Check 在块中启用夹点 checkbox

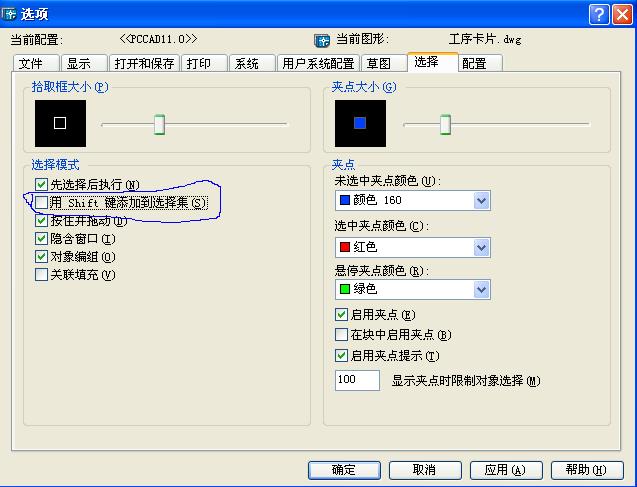[x=341, y=335]
